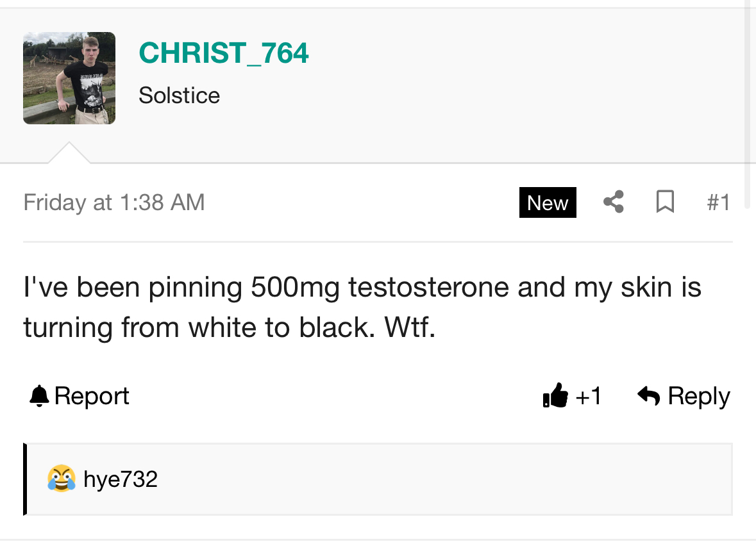The width and height of the screenshot is (756, 542).
Task: Click the pointer arrow below the avatar
Action: 69,154
